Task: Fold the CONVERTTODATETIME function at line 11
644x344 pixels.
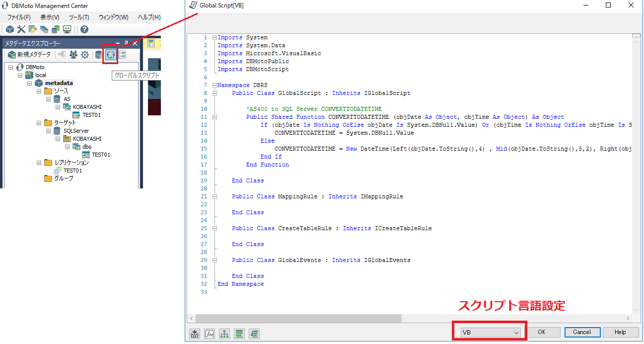Action: (214, 117)
